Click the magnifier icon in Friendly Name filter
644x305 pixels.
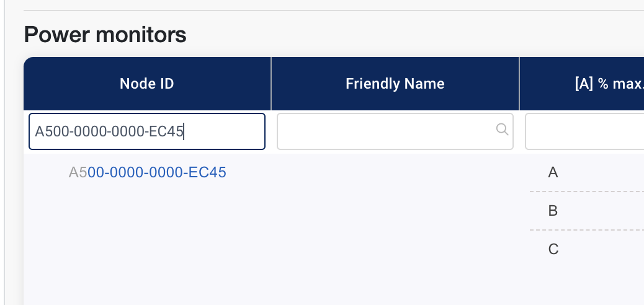pyautogui.click(x=503, y=130)
